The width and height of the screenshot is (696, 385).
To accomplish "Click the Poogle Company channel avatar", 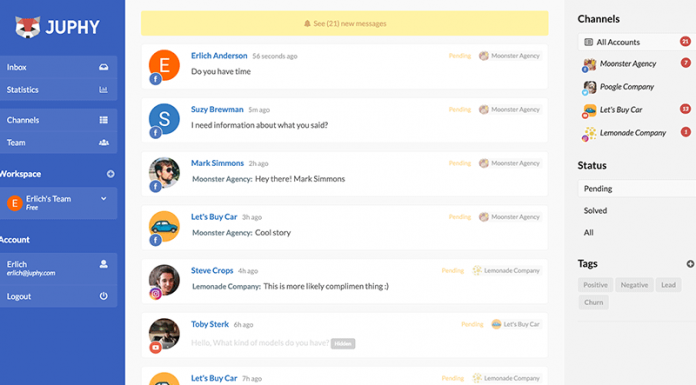I will tap(589, 87).
